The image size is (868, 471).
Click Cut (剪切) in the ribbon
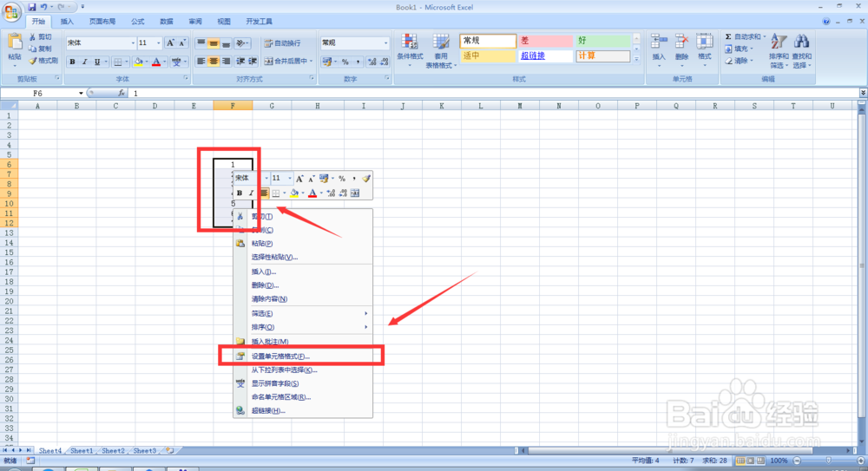41,36
